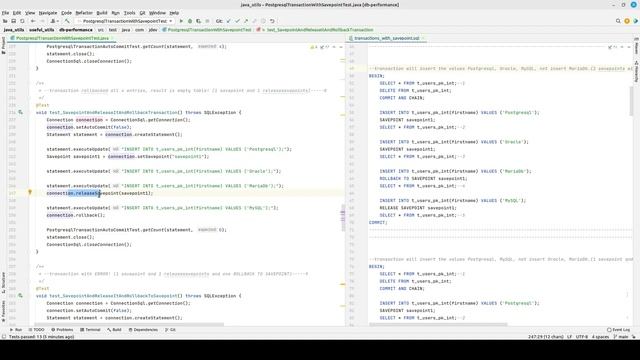Viewport: 640px width, 360px height.
Task: Open the Terminal tool window
Action: 90,329
